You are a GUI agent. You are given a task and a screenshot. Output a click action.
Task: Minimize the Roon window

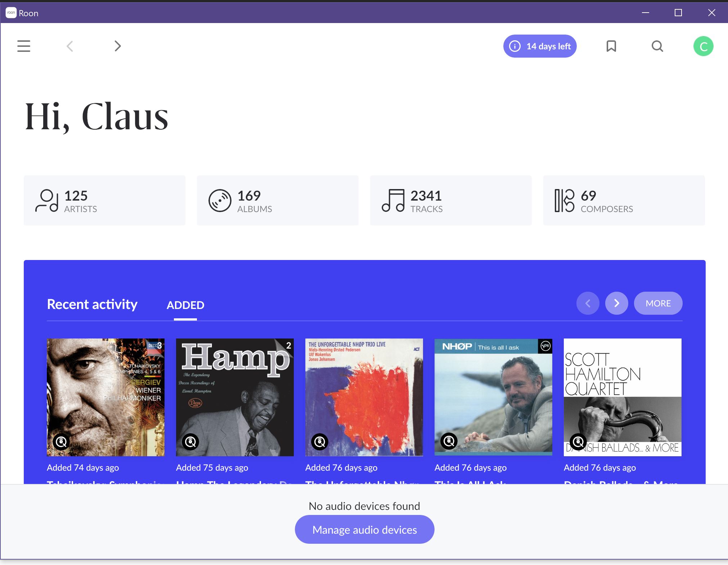click(x=646, y=13)
